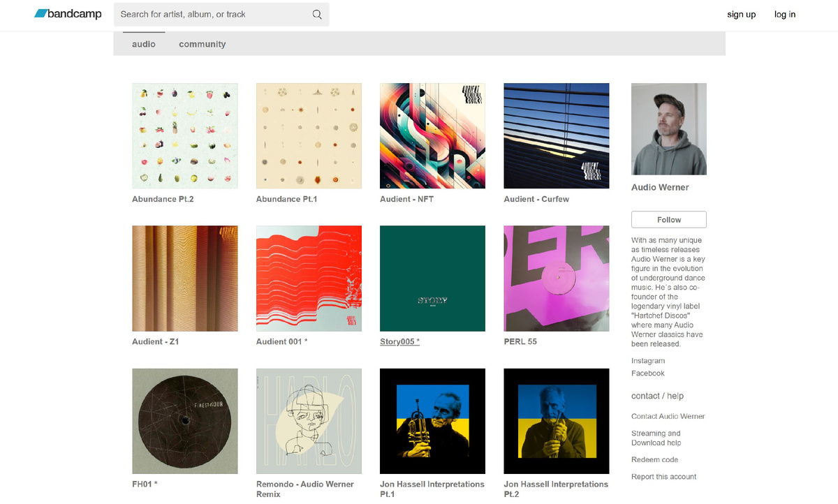The height and width of the screenshot is (504, 838).
Task: Open the Audient - Z1 cover art
Action: [185, 279]
